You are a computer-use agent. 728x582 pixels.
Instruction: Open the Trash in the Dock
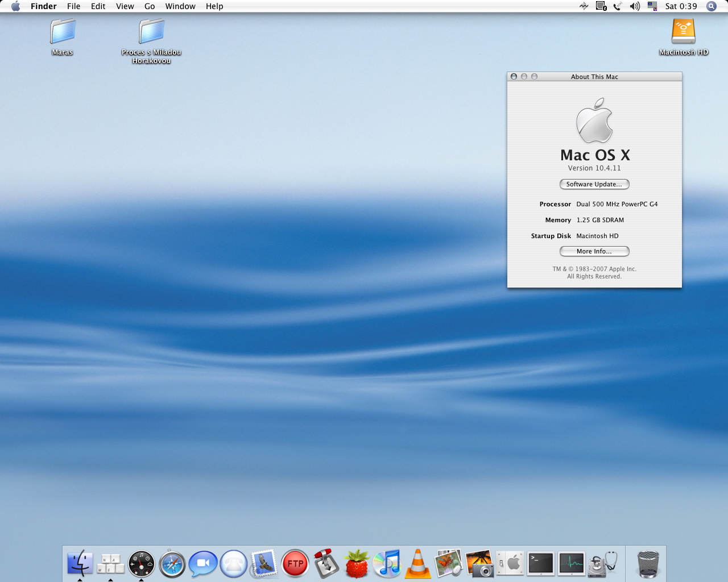(x=648, y=564)
